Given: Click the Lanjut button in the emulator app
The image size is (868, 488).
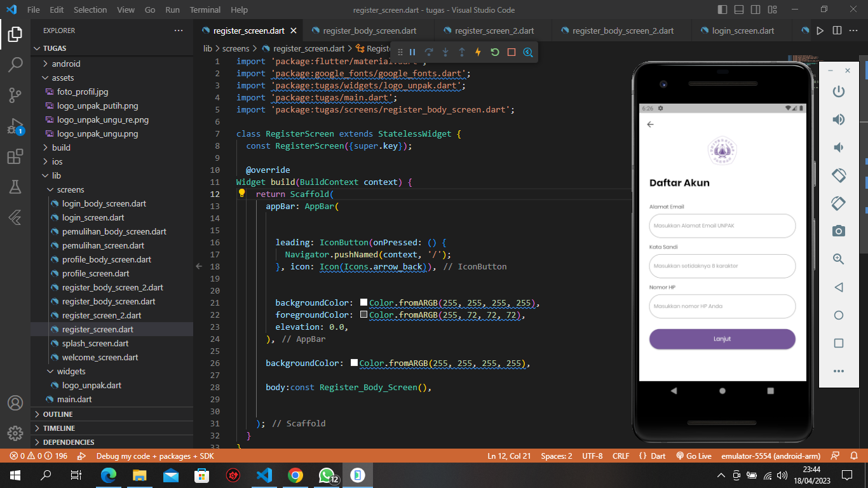Looking at the screenshot, I should (722, 339).
